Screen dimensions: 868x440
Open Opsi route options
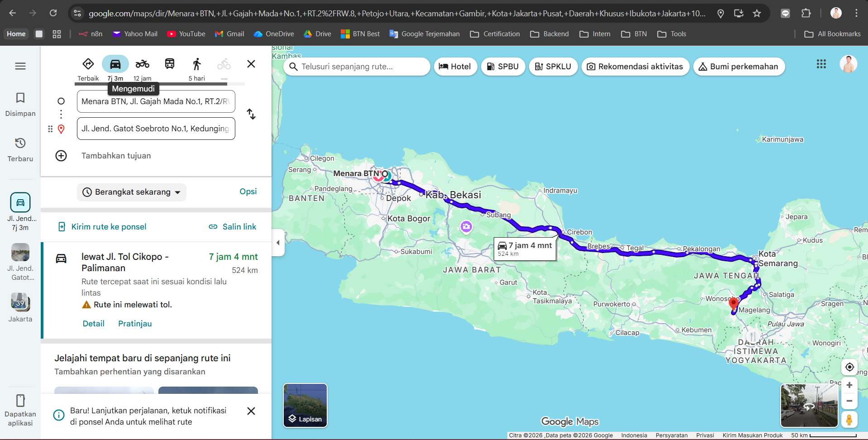click(248, 191)
